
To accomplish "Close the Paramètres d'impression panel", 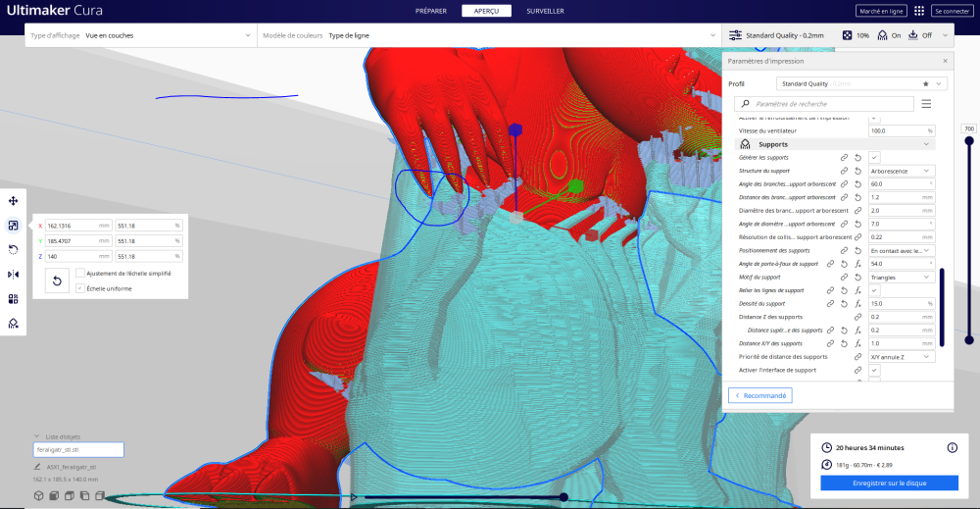I will 945,61.
